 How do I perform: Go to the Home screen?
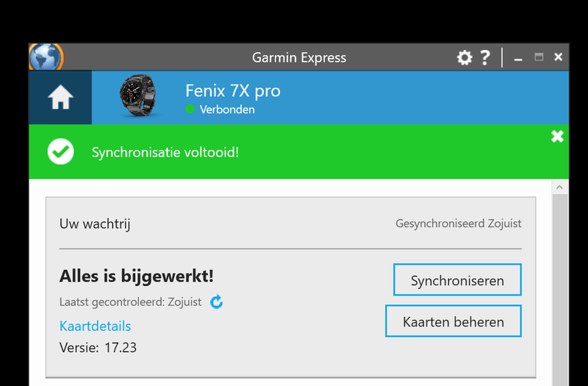point(60,99)
